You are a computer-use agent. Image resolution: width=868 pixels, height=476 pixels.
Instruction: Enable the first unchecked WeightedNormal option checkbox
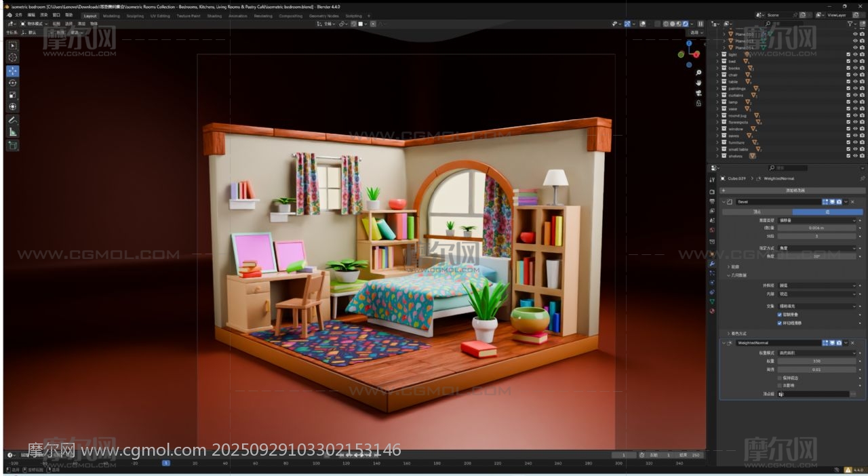(780, 378)
